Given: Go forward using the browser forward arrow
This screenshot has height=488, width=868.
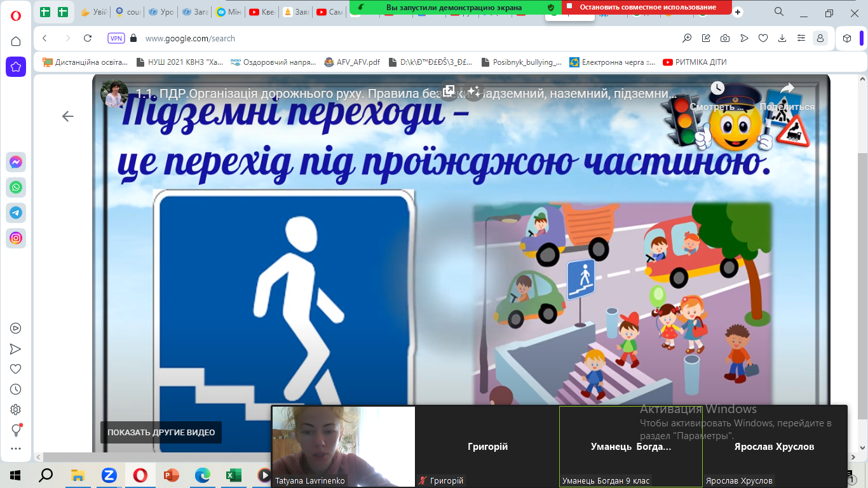Looking at the screenshot, I should coord(68,38).
